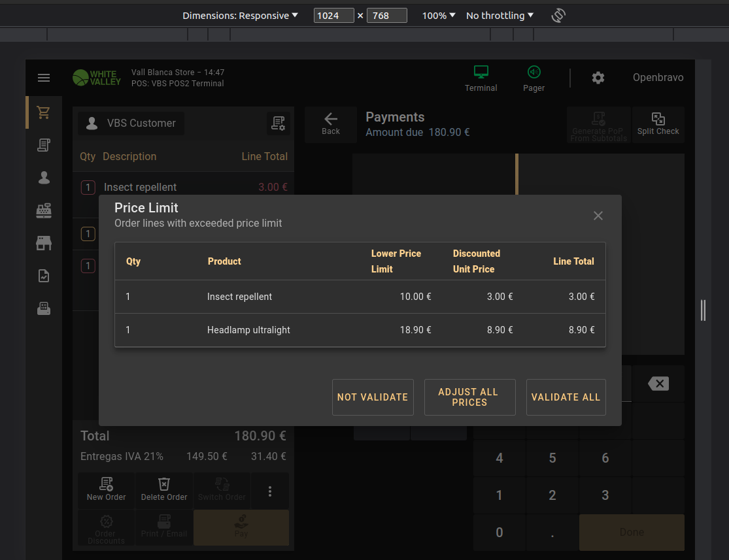Click the NOT VALIDATE button
729x560 pixels.
373,397
